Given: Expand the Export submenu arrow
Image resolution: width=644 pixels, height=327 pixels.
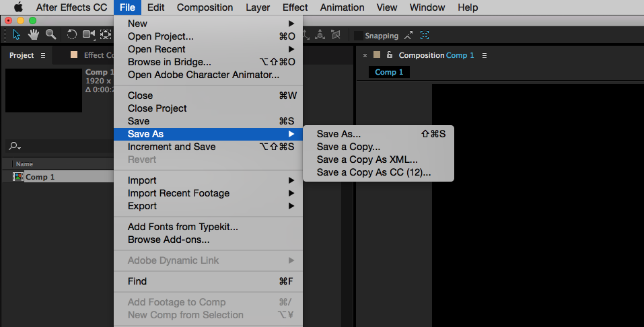Looking at the screenshot, I should [x=291, y=206].
